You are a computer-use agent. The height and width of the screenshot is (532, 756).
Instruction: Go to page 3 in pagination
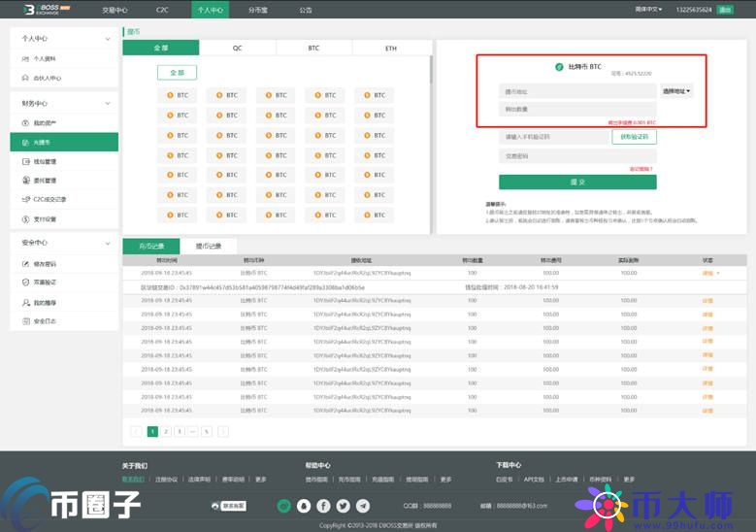(180, 431)
